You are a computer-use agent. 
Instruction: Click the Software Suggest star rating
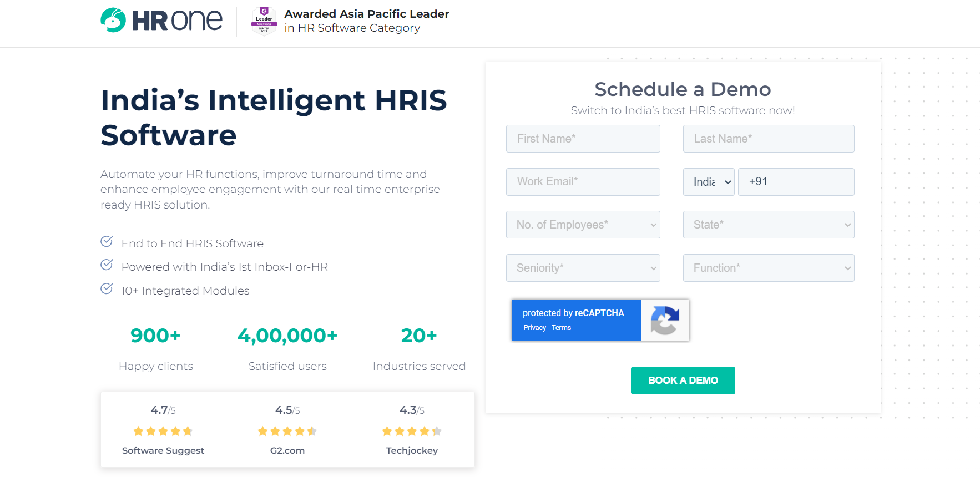pyautogui.click(x=163, y=431)
